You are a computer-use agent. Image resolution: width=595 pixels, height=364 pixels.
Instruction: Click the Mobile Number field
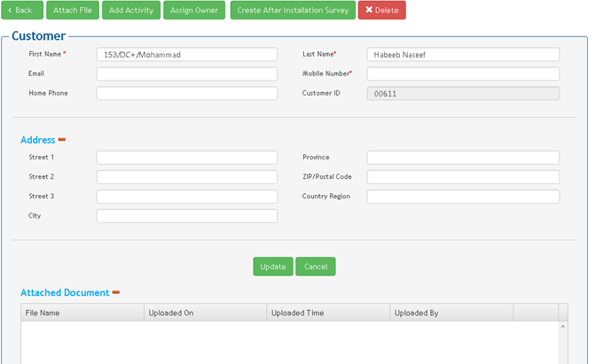[x=463, y=74]
